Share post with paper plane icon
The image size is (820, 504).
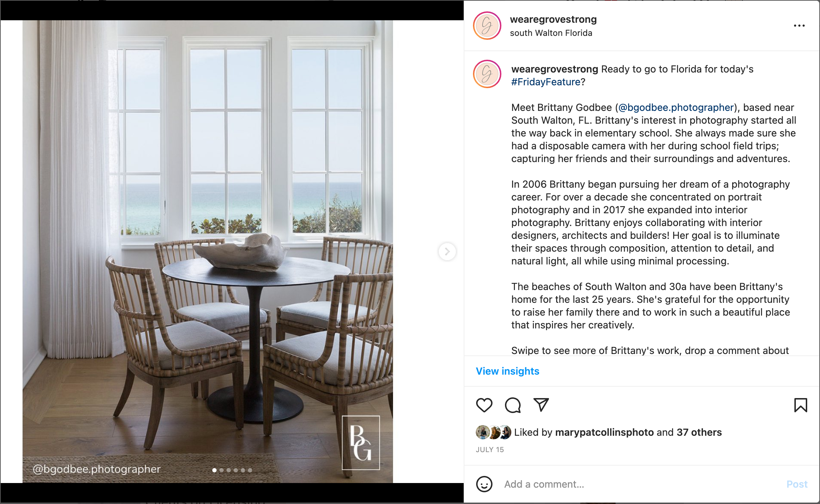coord(541,405)
